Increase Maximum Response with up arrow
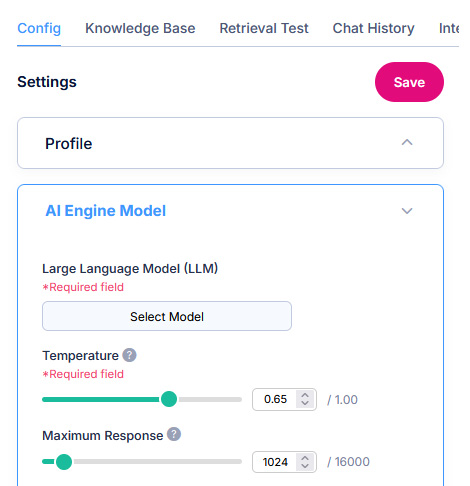Image resolution: width=470 pixels, height=486 pixels. (305, 458)
